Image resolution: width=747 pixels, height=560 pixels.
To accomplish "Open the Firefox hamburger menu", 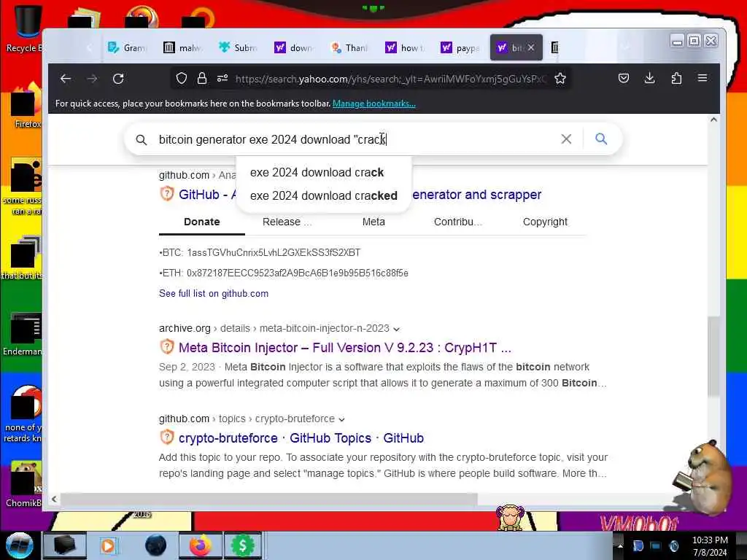I will [x=703, y=77].
